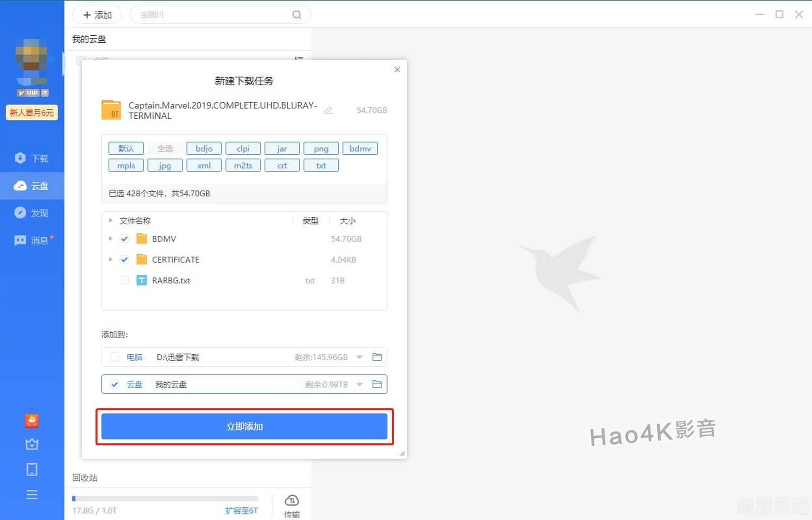The height and width of the screenshot is (520, 812).
Task: Click the RARBG.txt text file icon
Action: coord(142,280)
